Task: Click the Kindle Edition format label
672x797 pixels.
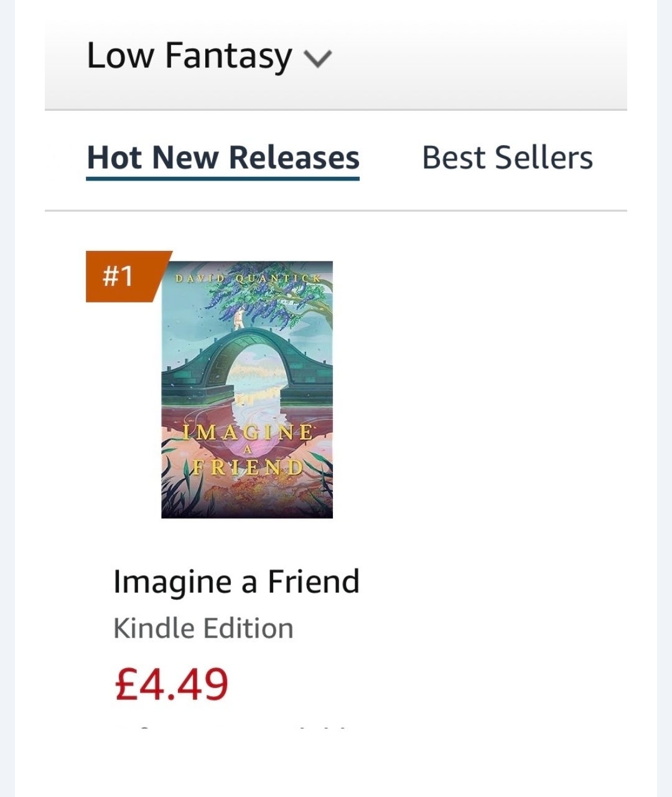Action: click(203, 628)
